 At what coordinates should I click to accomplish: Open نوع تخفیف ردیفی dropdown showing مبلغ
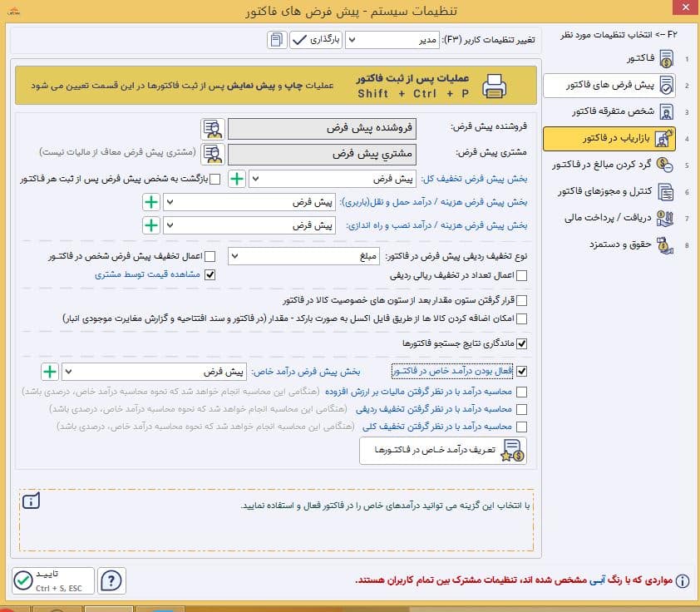pos(304,256)
